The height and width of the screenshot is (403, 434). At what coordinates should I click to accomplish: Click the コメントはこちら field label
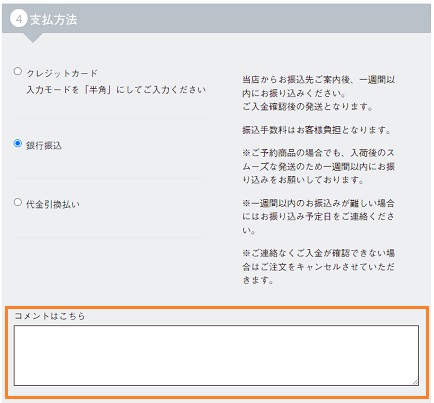click(50, 316)
